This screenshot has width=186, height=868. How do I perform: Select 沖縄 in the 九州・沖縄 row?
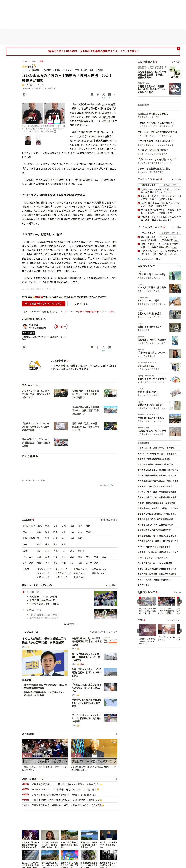click(96, 563)
